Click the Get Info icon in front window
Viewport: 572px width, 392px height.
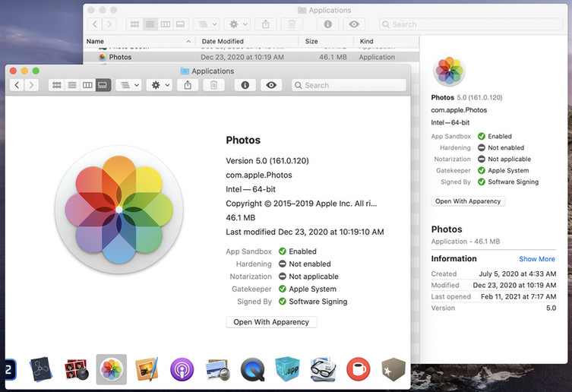tap(245, 85)
